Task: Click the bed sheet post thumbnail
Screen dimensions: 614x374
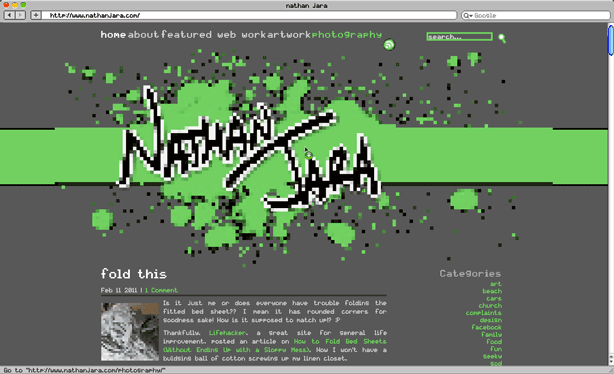Action: [130, 332]
